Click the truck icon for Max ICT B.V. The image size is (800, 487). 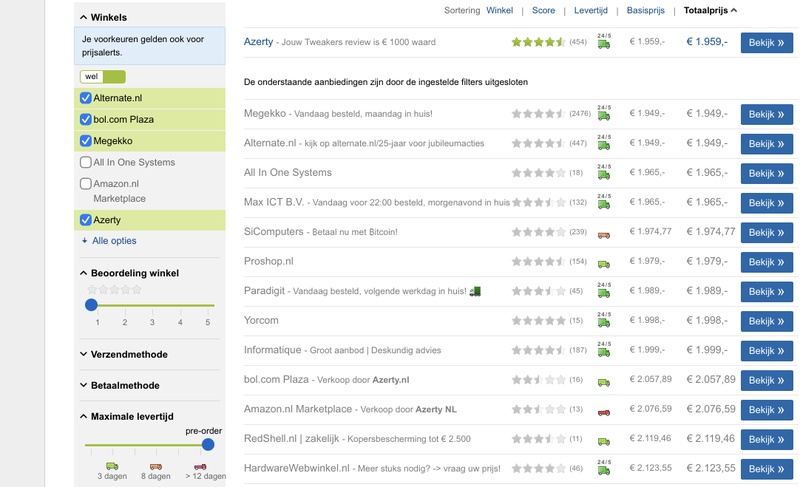pyautogui.click(x=604, y=202)
